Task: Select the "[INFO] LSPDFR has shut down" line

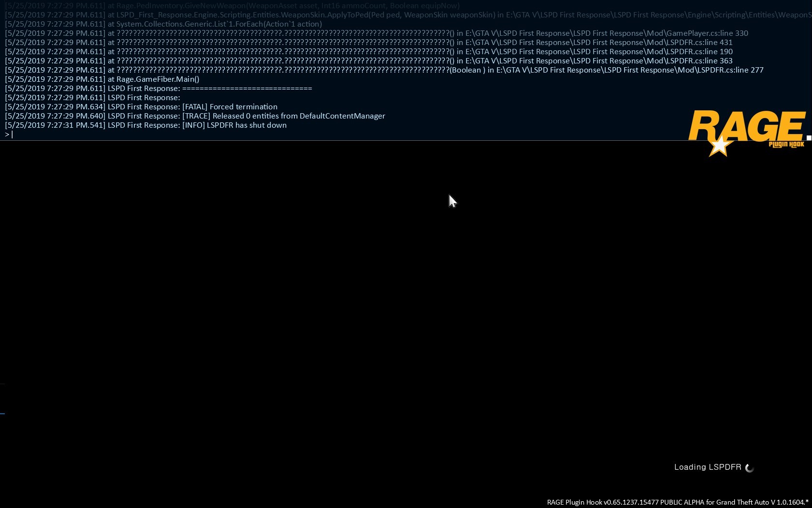Action: click(145, 125)
